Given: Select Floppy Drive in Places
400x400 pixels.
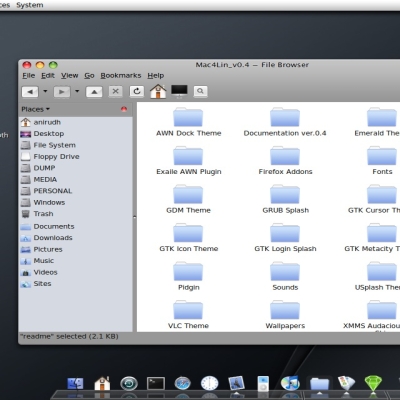Looking at the screenshot, I should 76,157.
